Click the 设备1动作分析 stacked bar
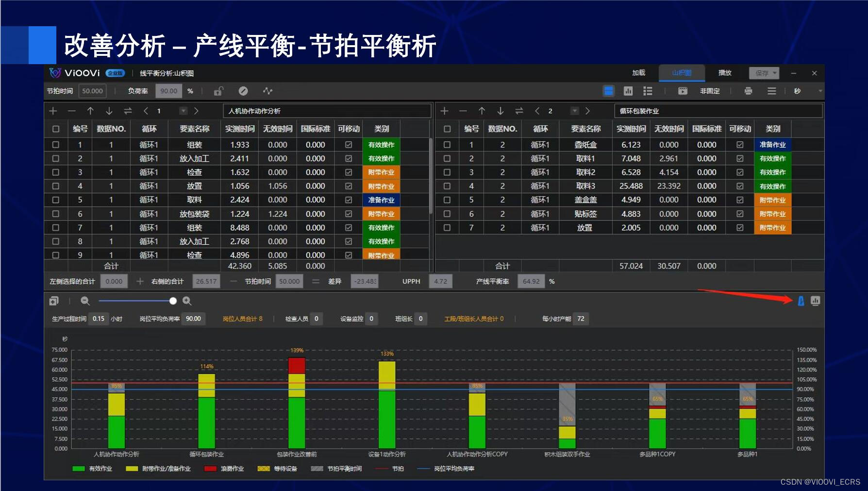 click(387, 405)
